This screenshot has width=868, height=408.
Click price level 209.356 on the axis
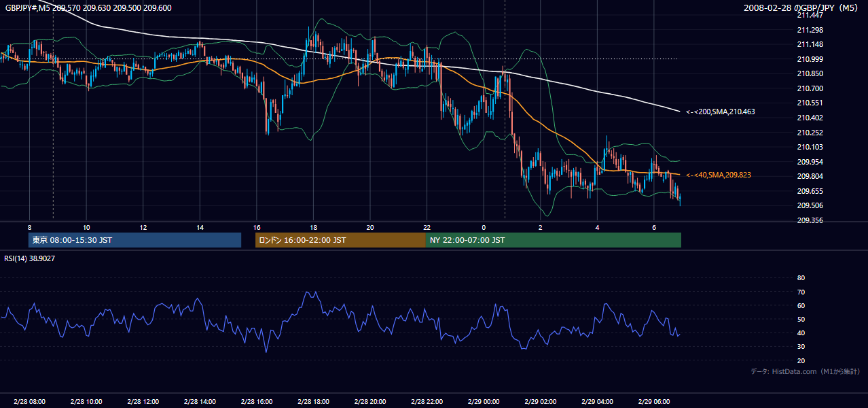coord(810,220)
